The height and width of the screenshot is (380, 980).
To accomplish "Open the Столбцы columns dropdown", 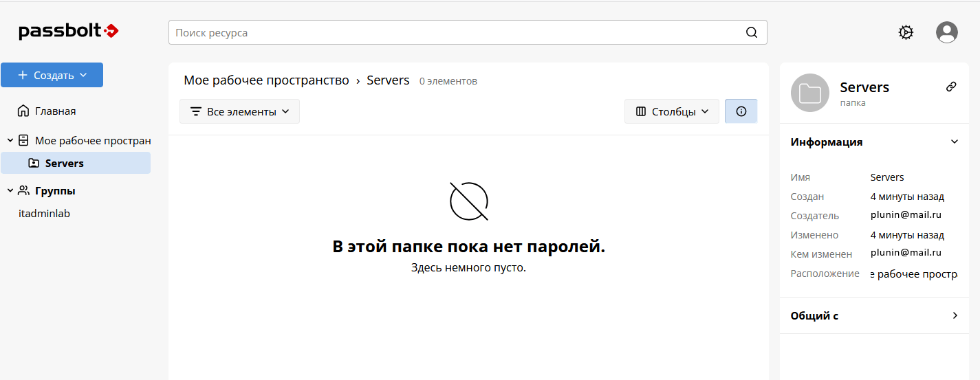I will pos(672,111).
